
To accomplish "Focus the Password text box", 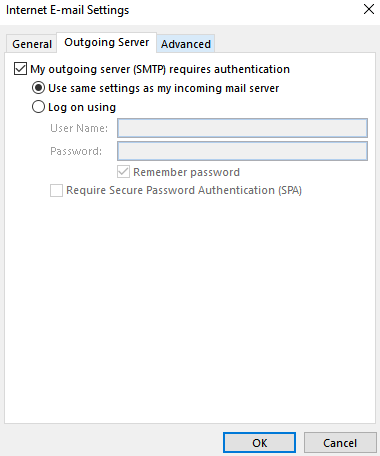I will tap(242, 151).
